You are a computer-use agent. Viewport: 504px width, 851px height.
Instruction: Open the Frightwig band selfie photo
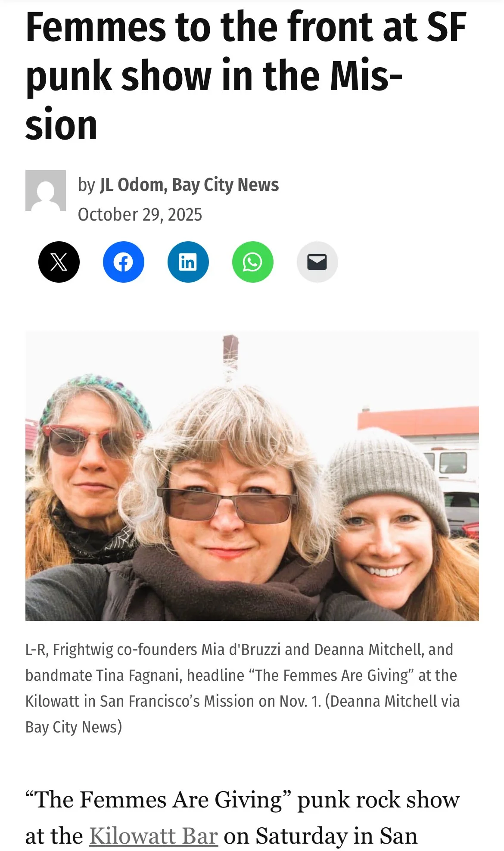coord(252,476)
